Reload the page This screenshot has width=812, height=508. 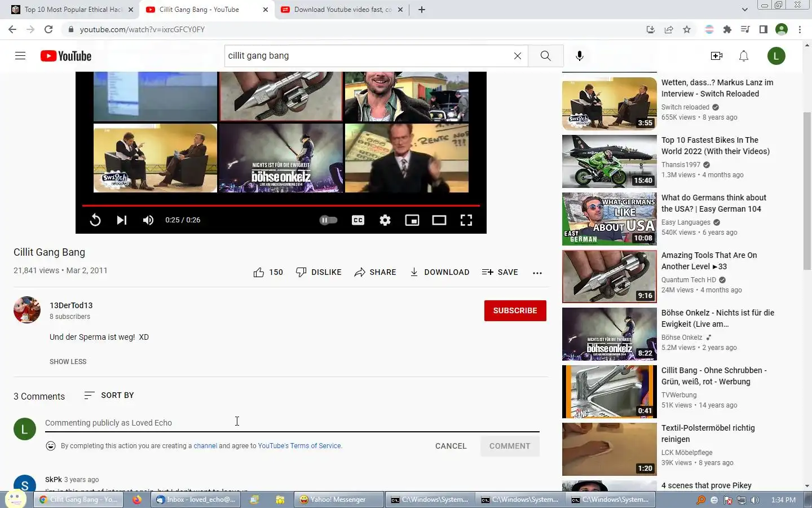point(48,29)
